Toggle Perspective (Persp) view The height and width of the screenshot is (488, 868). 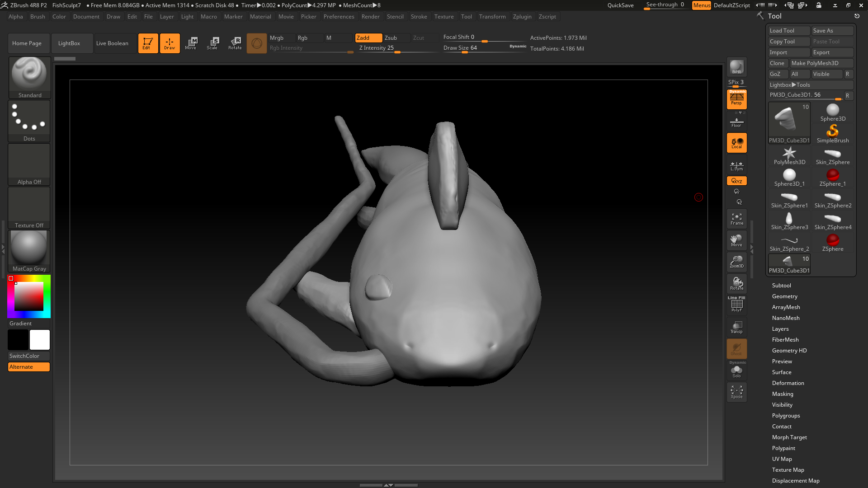(x=736, y=99)
